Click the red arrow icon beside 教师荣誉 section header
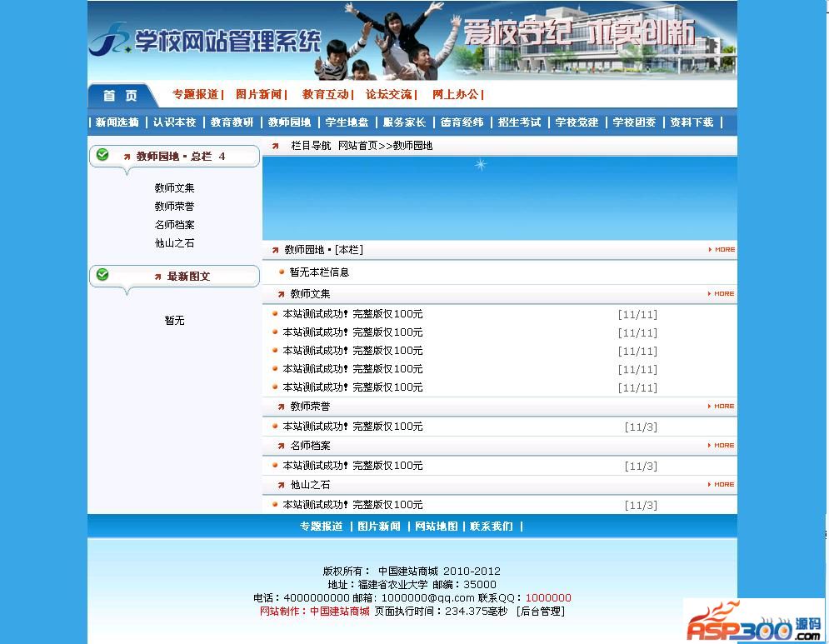The height and width of the screenshot is (644, 829). (x=282, y=407)
